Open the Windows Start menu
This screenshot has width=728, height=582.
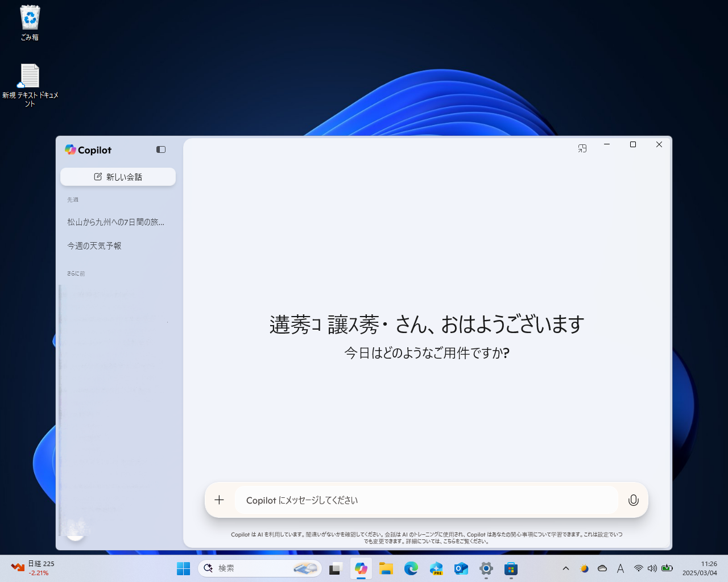click(x=184, y=568)
